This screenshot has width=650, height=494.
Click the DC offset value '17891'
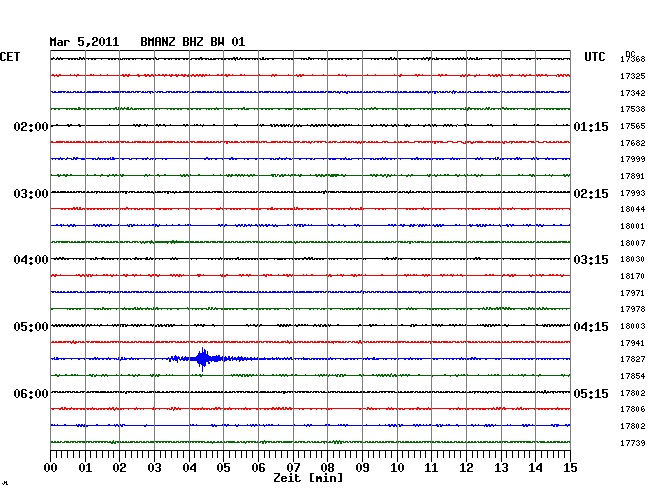(633, 177)
